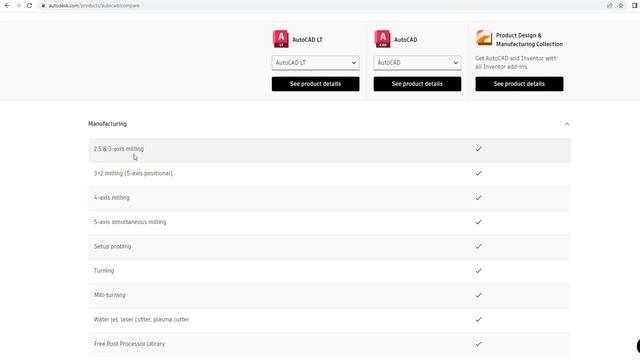Click the checkmark in 4-axis milling row
Viewport: 640px width, 360px height.
click(x=478, y=198)
